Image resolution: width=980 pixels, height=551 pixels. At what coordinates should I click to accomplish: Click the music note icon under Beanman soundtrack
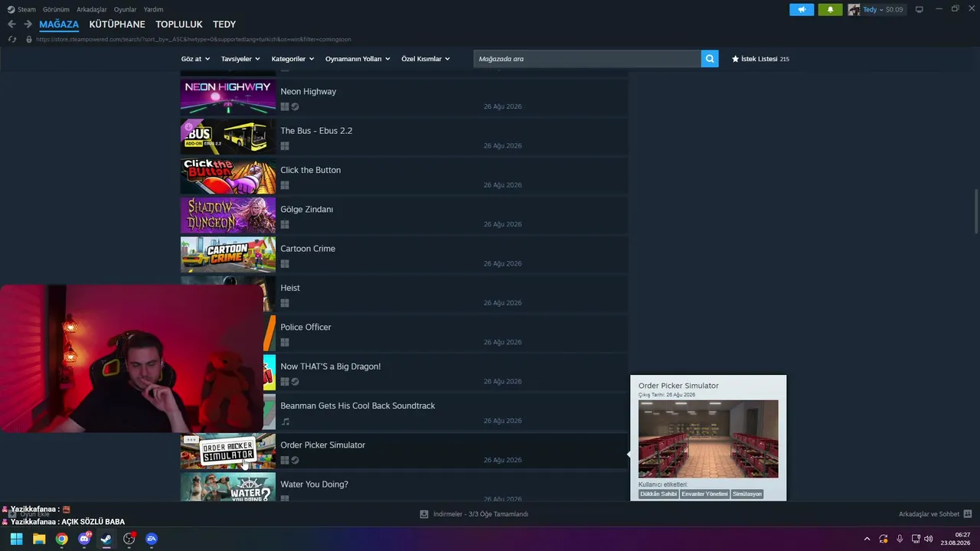tap(285, 421)
